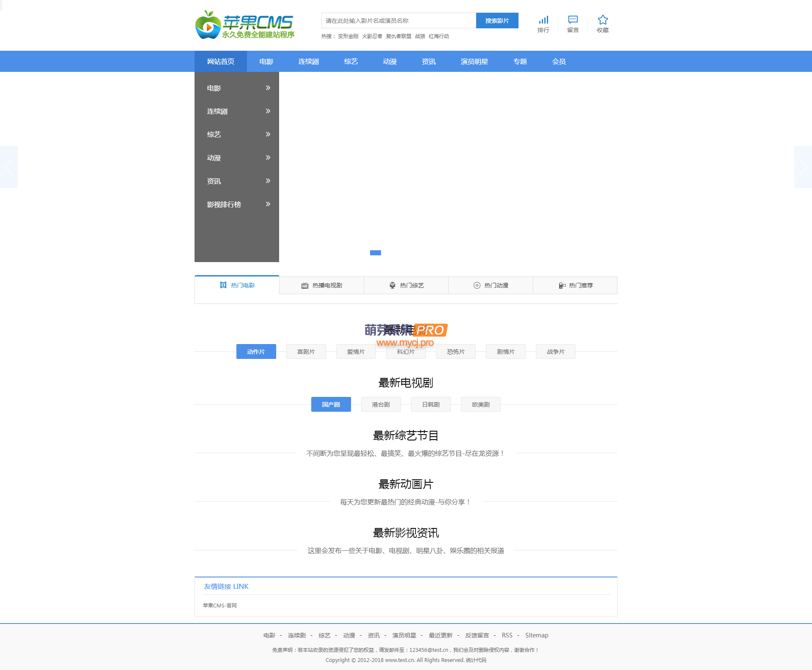The width and height of the screenshot is (812, 670).
Task: Select the blue carousel indicator dot
Action: (376, 253)
